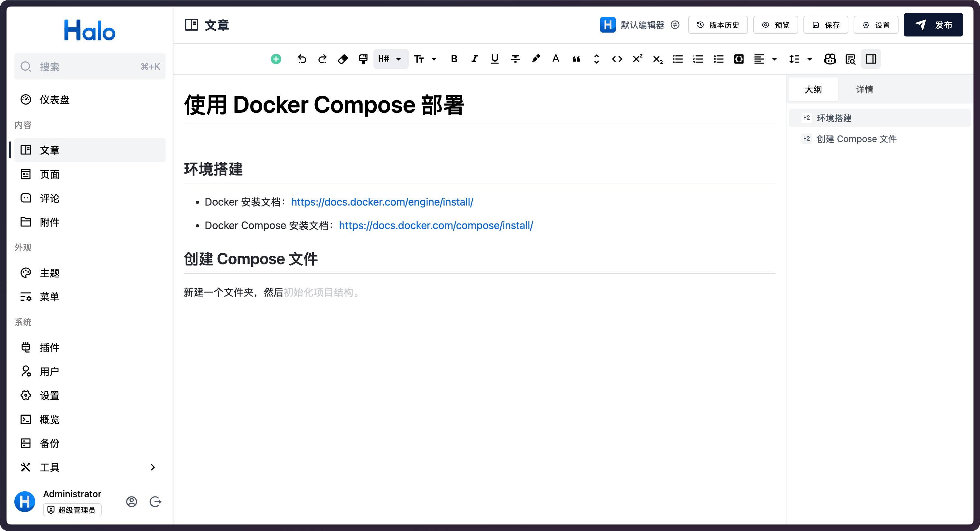The height and width of the screenshot is (531, 980).
Task: Open system 设置 in sidebar
Action: click(x=90, y=395)
